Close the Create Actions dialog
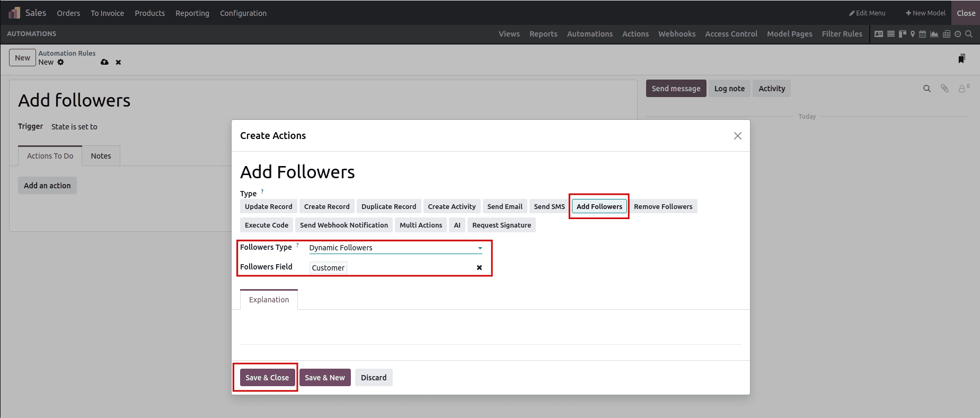The image size is (980, 418). click(737, 136)
